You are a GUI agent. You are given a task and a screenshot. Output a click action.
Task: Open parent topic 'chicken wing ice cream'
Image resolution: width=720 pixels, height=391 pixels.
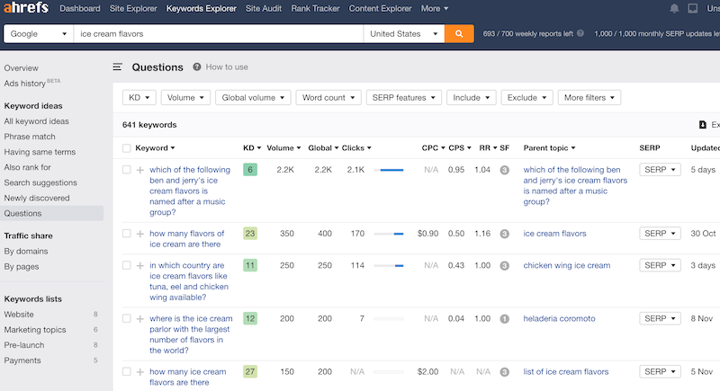(x=567, y=265)
